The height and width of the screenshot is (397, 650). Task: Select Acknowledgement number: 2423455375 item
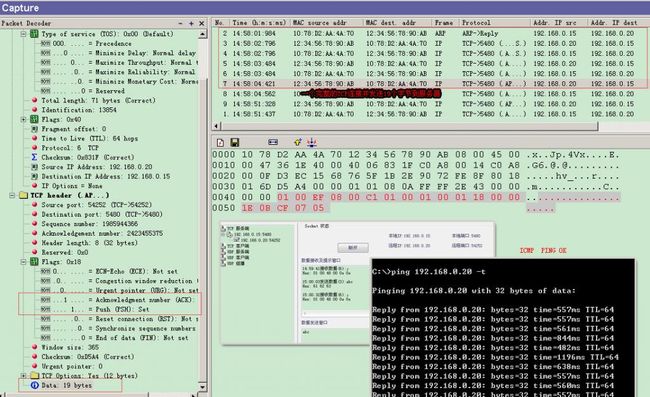pyautogui.click(x=102, y=233)
